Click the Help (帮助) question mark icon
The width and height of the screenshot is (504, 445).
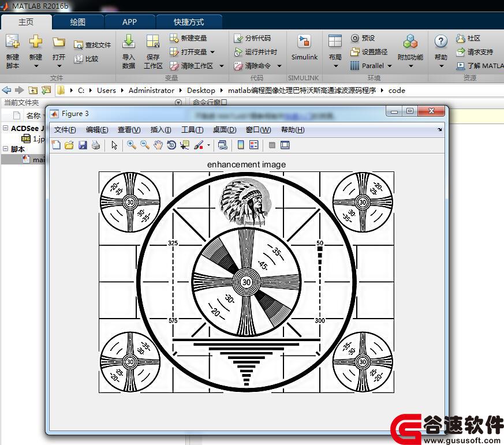pos(440,42)
